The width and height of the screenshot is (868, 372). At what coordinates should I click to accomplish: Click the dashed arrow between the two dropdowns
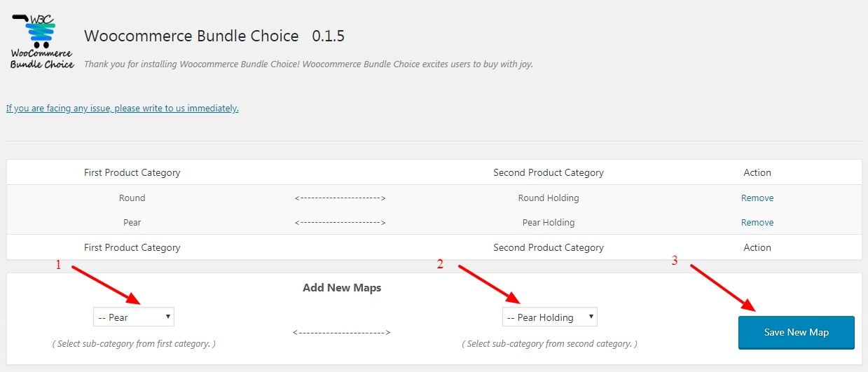click(341, 333)
